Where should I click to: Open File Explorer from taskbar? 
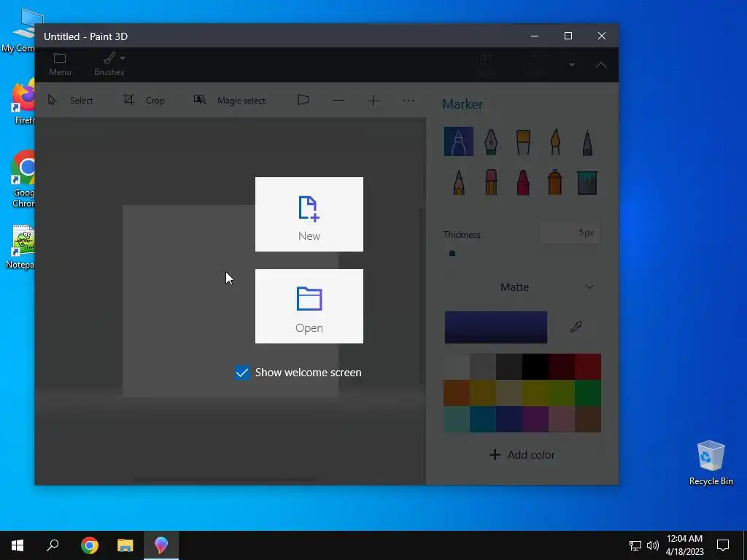pyautogui.click(x=125, y=545)
